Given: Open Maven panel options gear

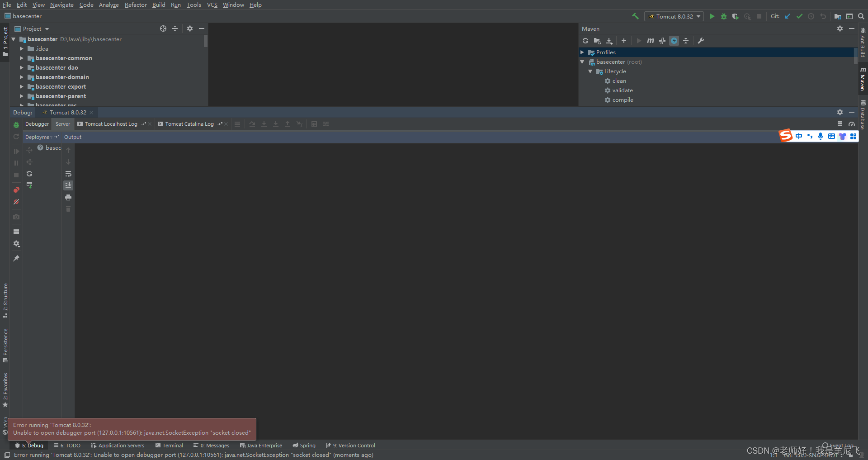Looking at the screenshot, I should click(x=840, y=28).
